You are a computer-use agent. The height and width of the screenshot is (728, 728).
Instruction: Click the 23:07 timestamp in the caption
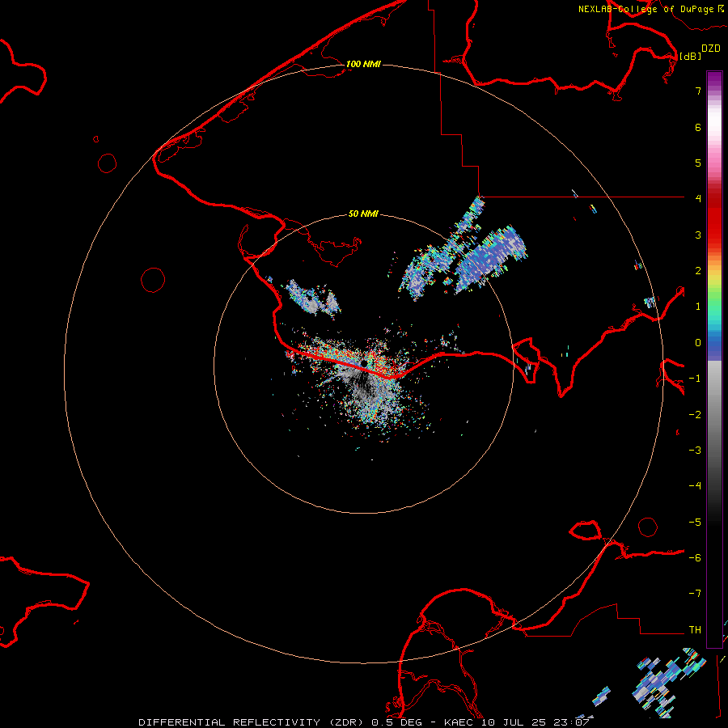(x=572, y=722)
